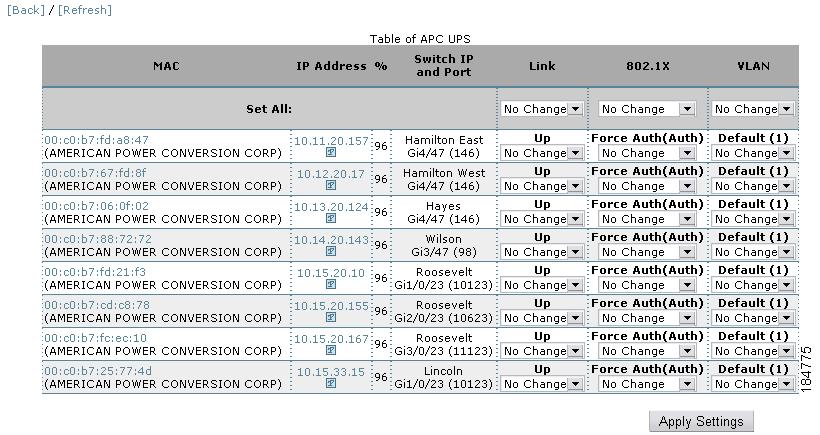820x435 pixels.
Task: Click the icon below IP 10.12.20.17
Action: click(x=331, y=186)
